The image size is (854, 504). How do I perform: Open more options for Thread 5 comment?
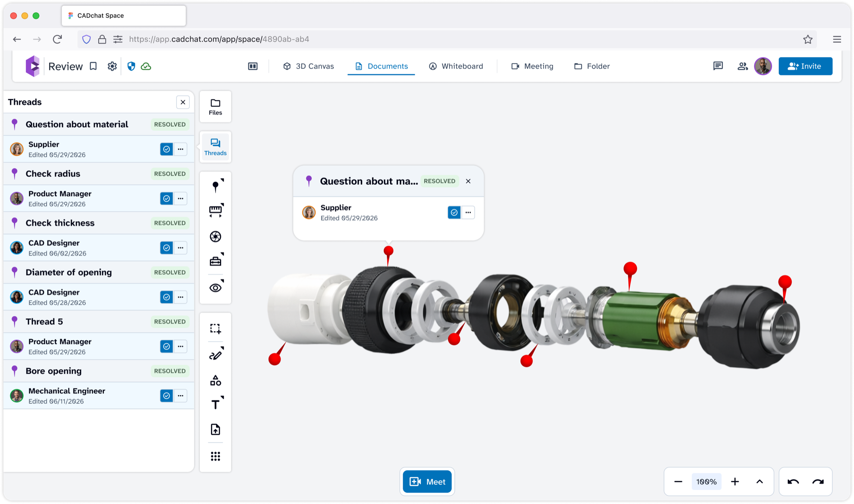[181, 347]
